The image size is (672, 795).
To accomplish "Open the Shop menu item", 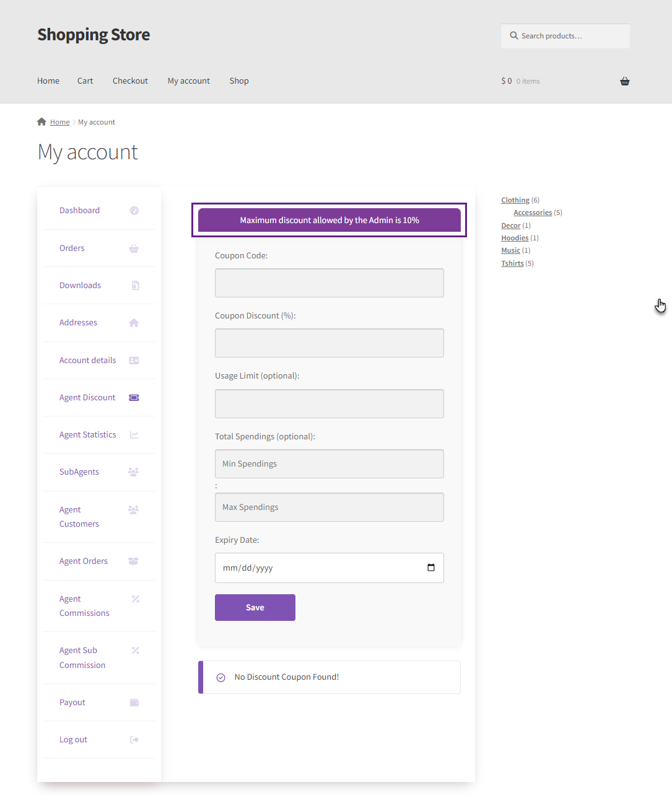I will tap(239, 81).
